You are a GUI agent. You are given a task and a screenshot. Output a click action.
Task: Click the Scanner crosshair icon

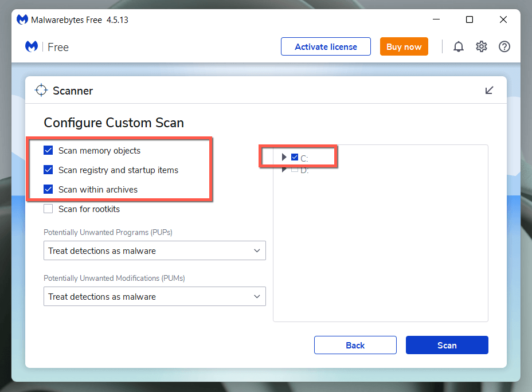click(41, 90)
